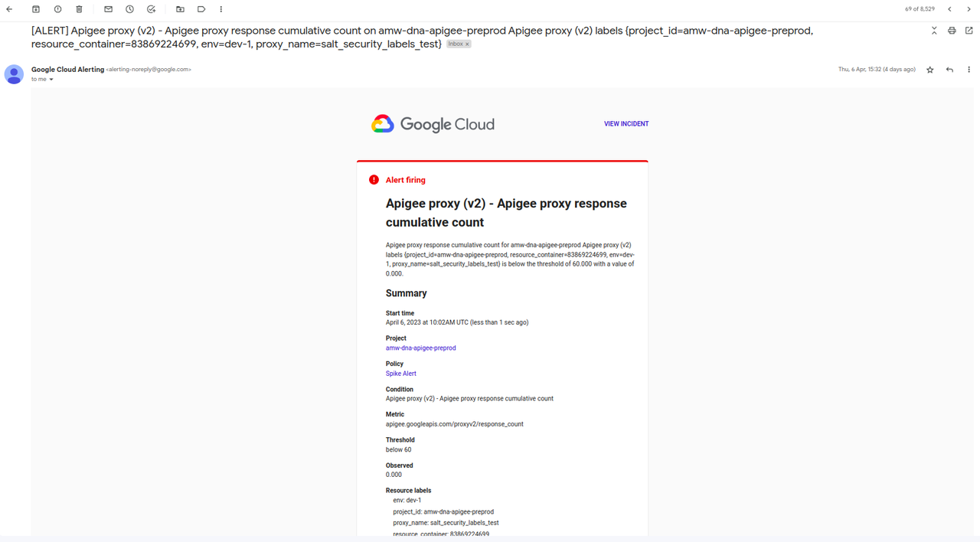Open message More options beside reply
Viewport: 980px width, 542px height.
(969, 70)
